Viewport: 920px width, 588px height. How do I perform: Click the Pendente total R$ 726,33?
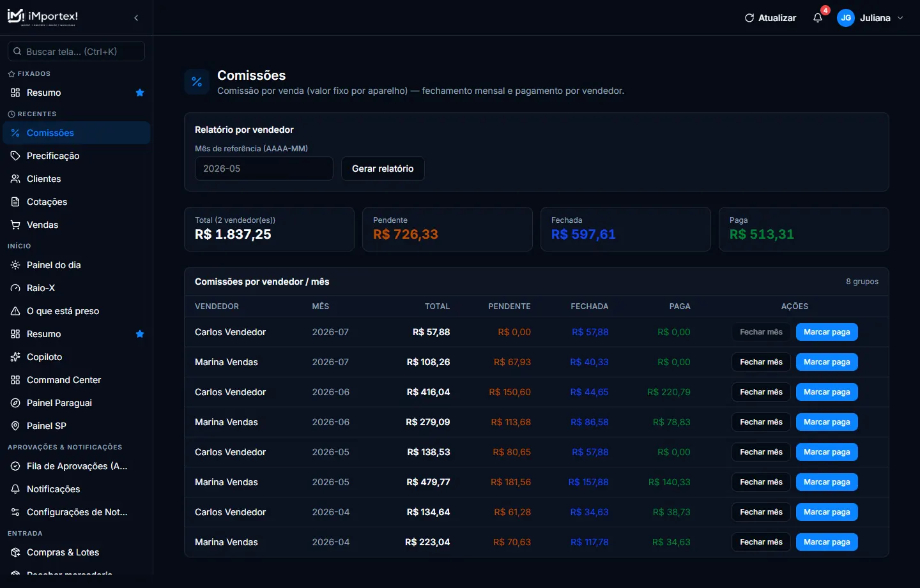406,234
